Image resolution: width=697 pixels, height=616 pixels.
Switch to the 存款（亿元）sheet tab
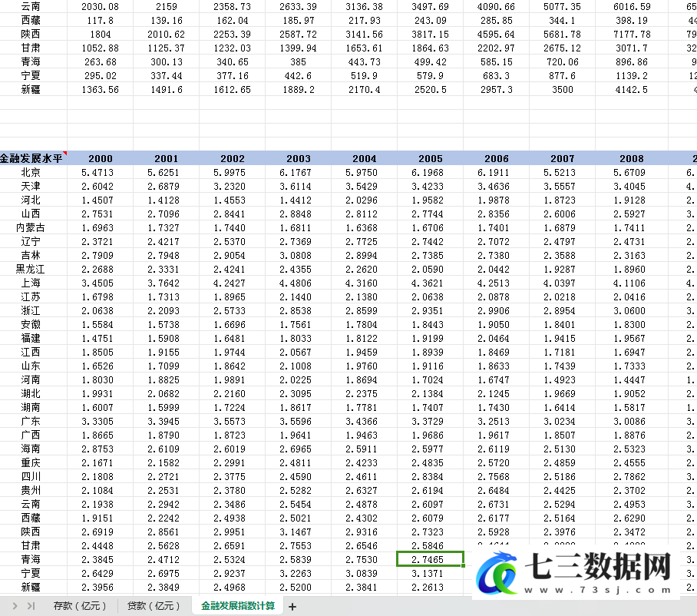coord(80,606)
